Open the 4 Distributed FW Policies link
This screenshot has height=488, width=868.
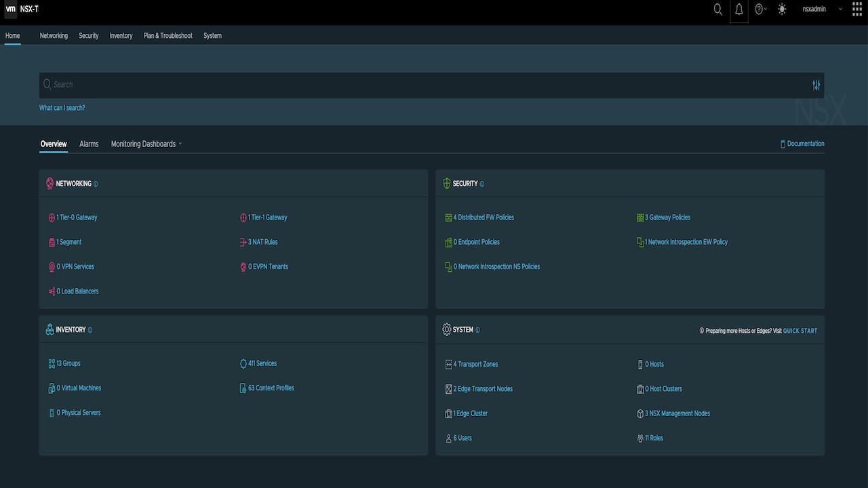point(484,218)
